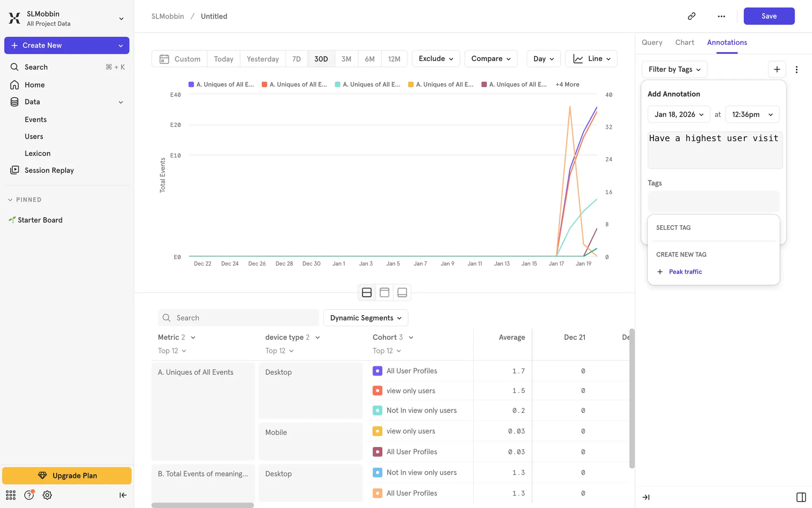
Task: Open the Dynamic Segments dropdown
Action: click(365, 318)
